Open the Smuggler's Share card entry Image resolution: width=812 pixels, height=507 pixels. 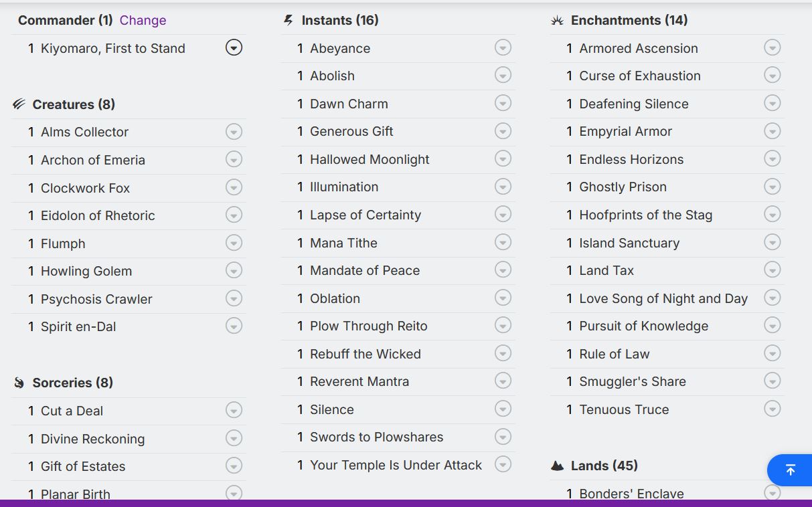click(x=632, y=381)
